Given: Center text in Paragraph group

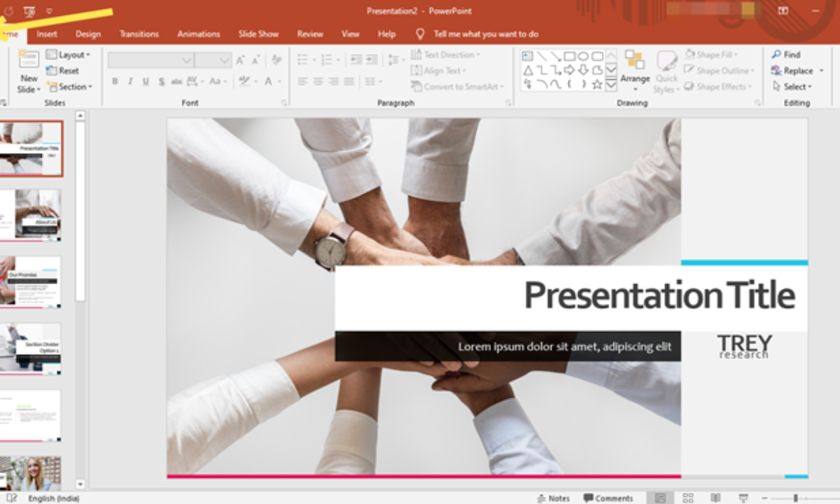Looking at the screenshot, I should click(318, 82).
